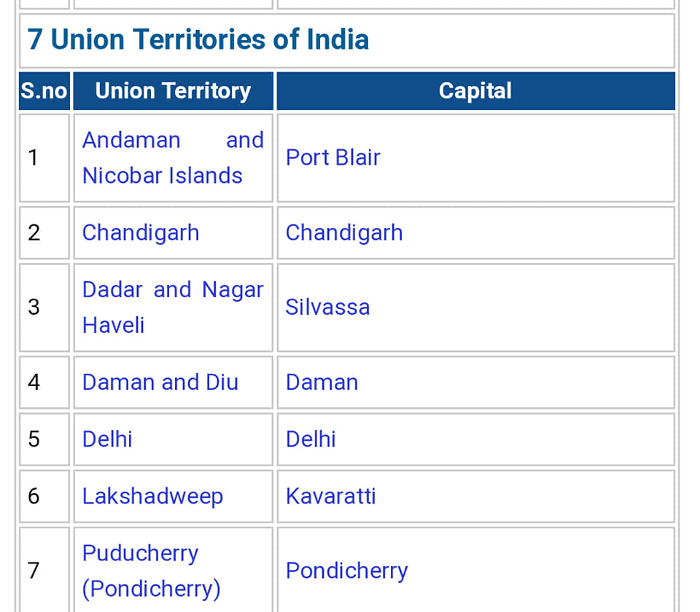Open the Lakshadweep link
The width and height of the screenshot is (700, 612).
[152, 496]
